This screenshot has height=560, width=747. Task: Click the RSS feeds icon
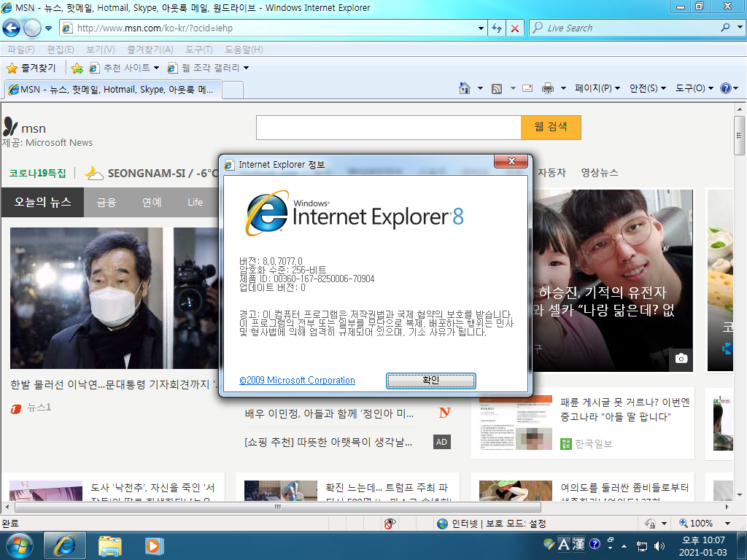point(496,88)
